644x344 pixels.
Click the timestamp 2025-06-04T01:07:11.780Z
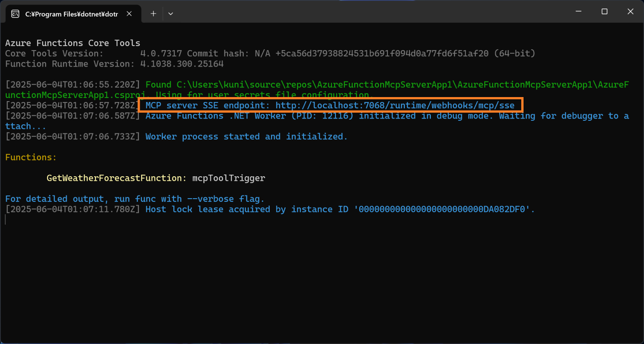pos(73,209)
